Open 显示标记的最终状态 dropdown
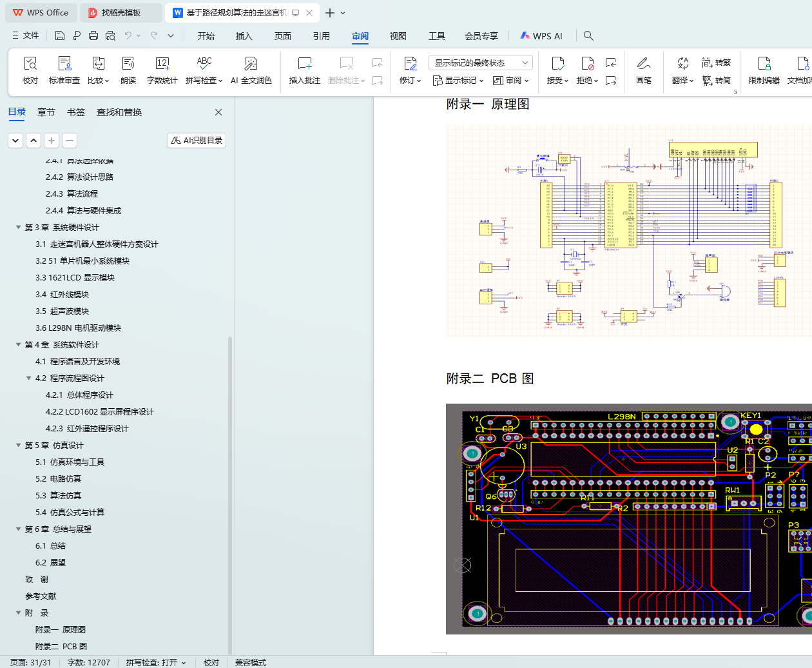The height and width of the screenshot is (668, 812). pos(480,63)
